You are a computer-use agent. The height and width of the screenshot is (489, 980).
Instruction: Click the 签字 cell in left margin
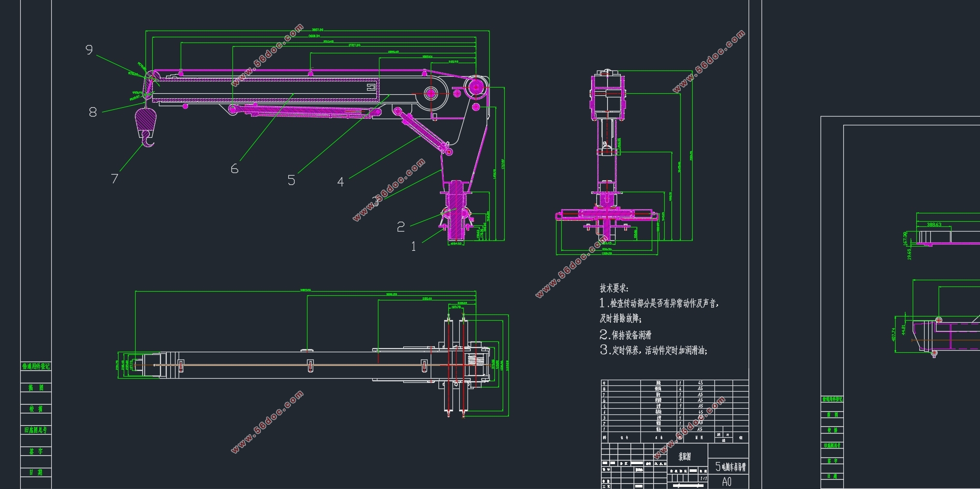point(36,451)
